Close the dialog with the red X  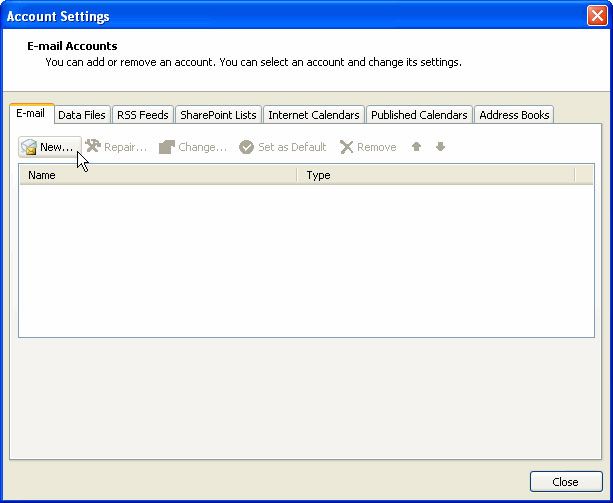pos(595,16)
